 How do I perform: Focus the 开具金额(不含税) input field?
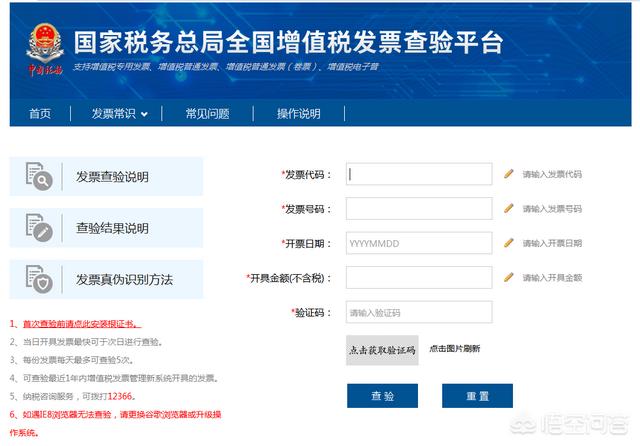point(419,277)
